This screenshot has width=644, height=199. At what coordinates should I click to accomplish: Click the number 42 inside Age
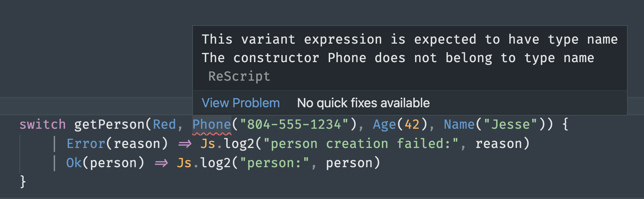412,124
